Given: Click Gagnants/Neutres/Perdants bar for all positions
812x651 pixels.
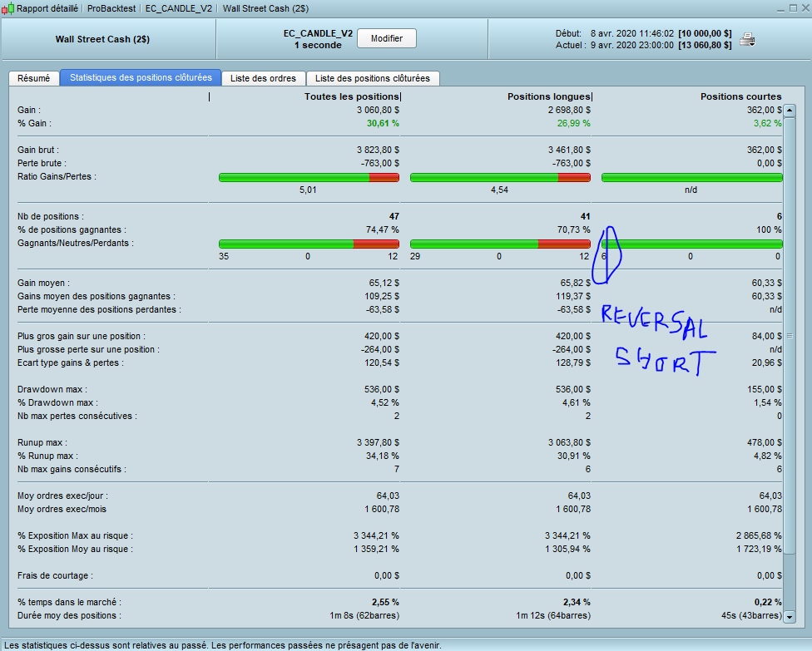Looking at the screenshot, I should tap(309, 244).
